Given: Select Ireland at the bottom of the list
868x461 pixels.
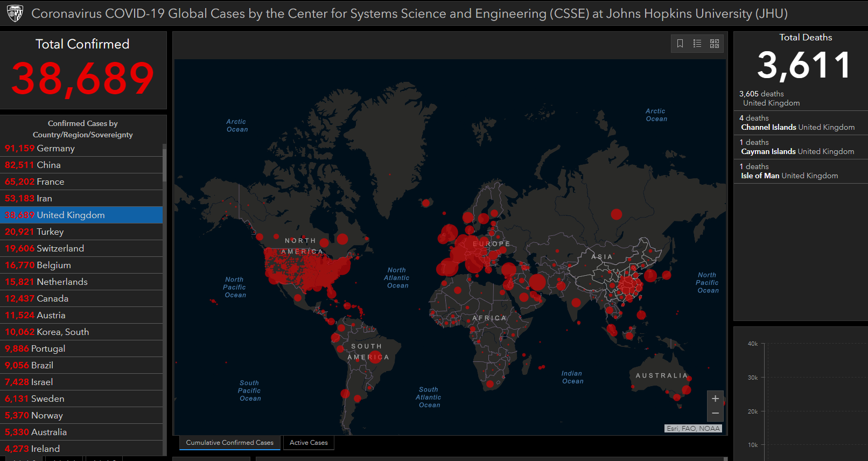Looking at the screenshot, I should (x=81, y=449).
